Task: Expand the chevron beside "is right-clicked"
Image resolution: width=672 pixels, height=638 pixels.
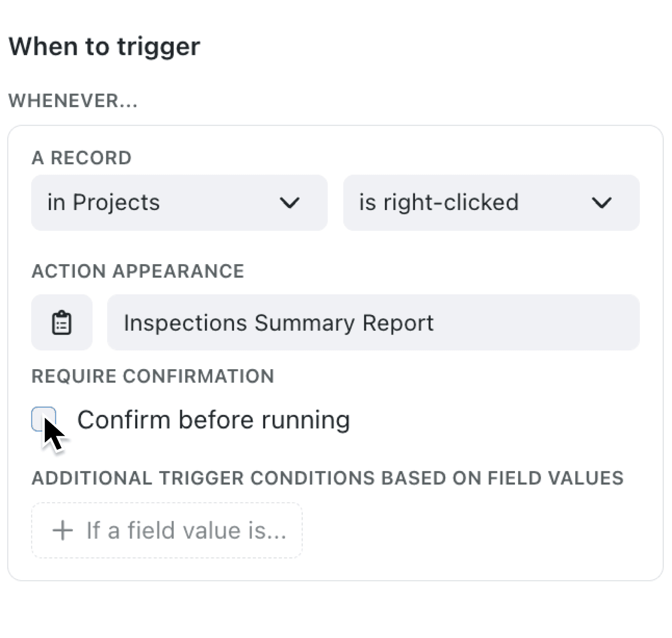Action: [602, 203]
